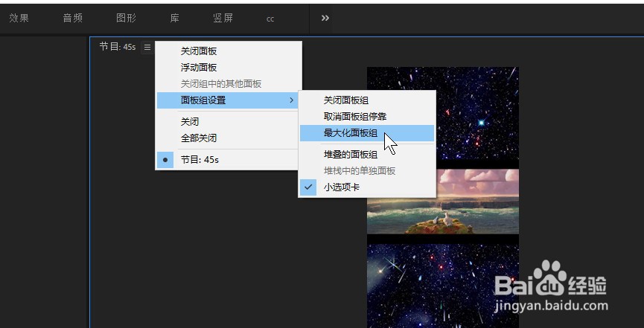
Task: Click the 节目: 45s panel title
Action: click(x=118, y=47)
